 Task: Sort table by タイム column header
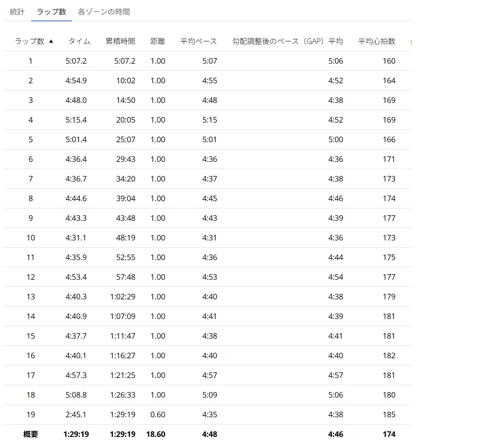pyautogui.click(x=79, y=41)
